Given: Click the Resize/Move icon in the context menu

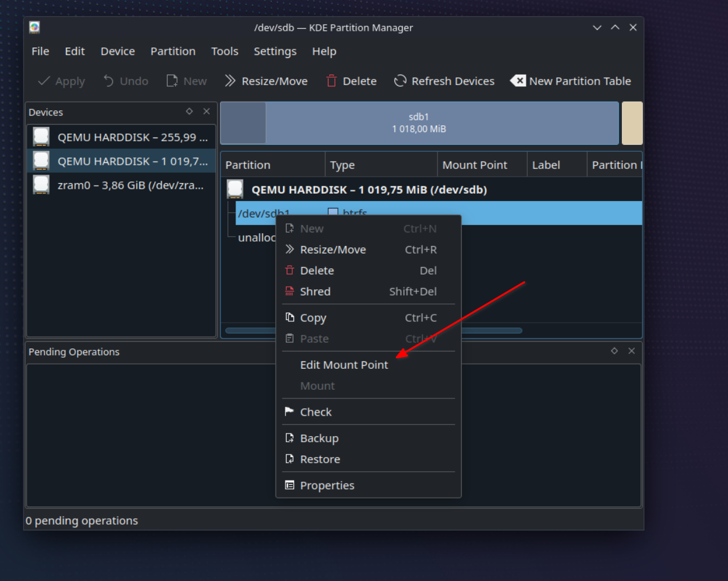Looking at the screenshot, I should click(x=290, y=249).
